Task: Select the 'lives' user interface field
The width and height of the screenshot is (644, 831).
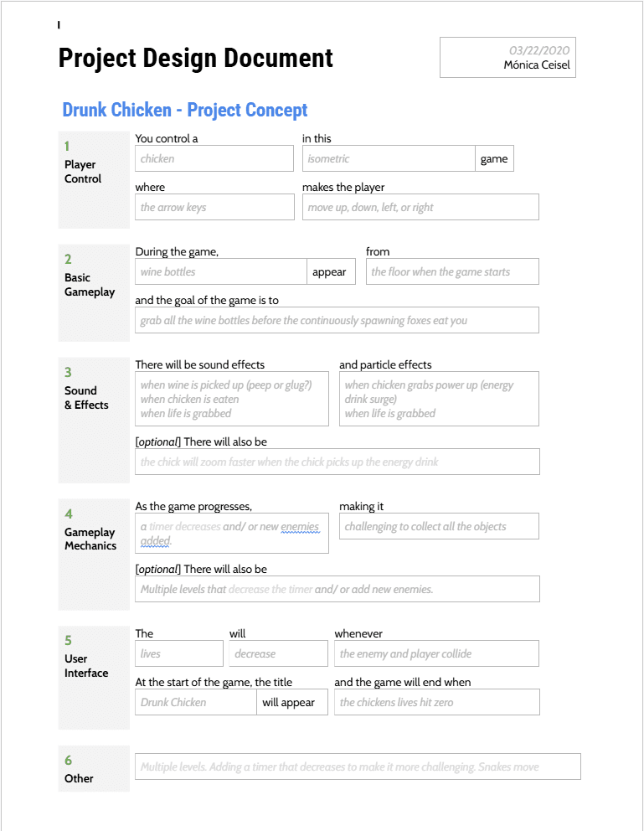Action: tap(179, 653)
